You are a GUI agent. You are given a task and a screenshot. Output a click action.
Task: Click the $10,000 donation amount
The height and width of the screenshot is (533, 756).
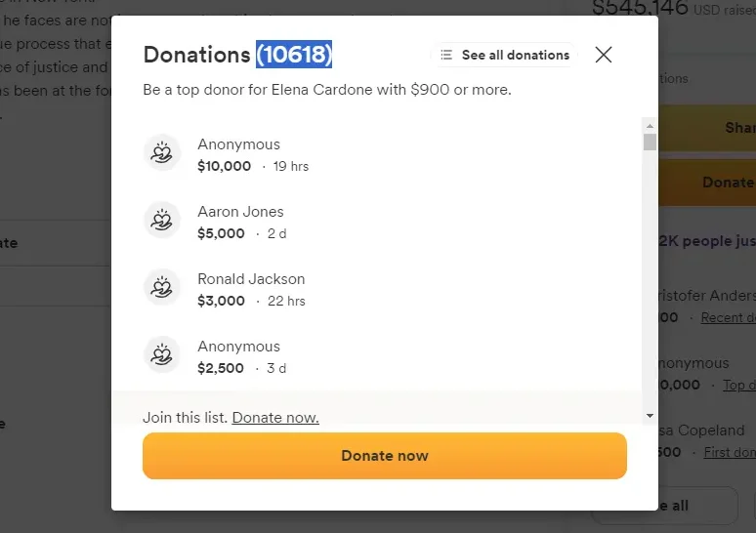pyautogui.click(x=225, y=166)
